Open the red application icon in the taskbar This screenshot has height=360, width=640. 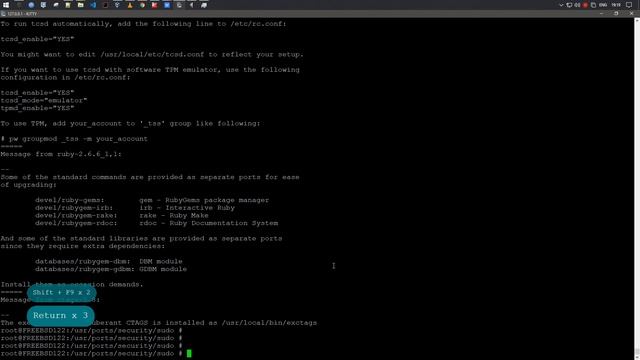[x=154, y=5]
